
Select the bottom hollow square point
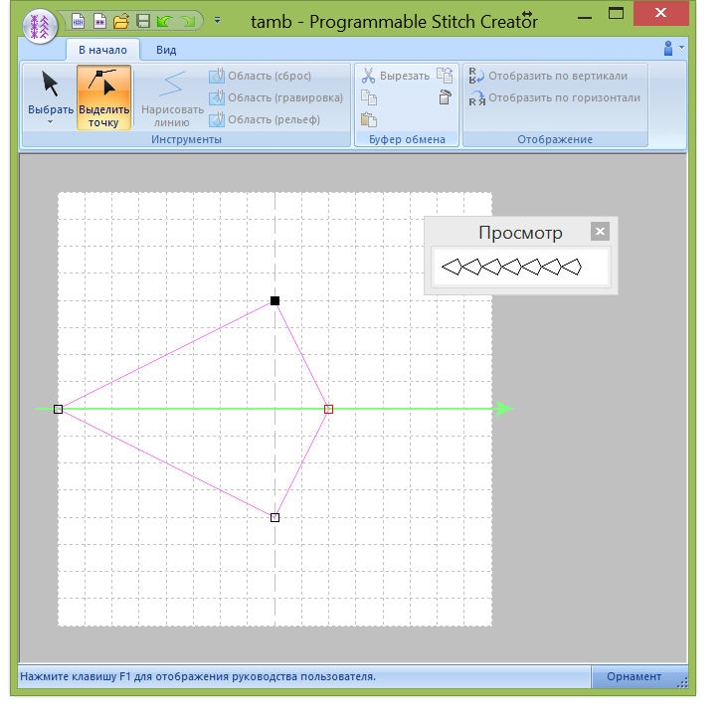coord(274,518)
